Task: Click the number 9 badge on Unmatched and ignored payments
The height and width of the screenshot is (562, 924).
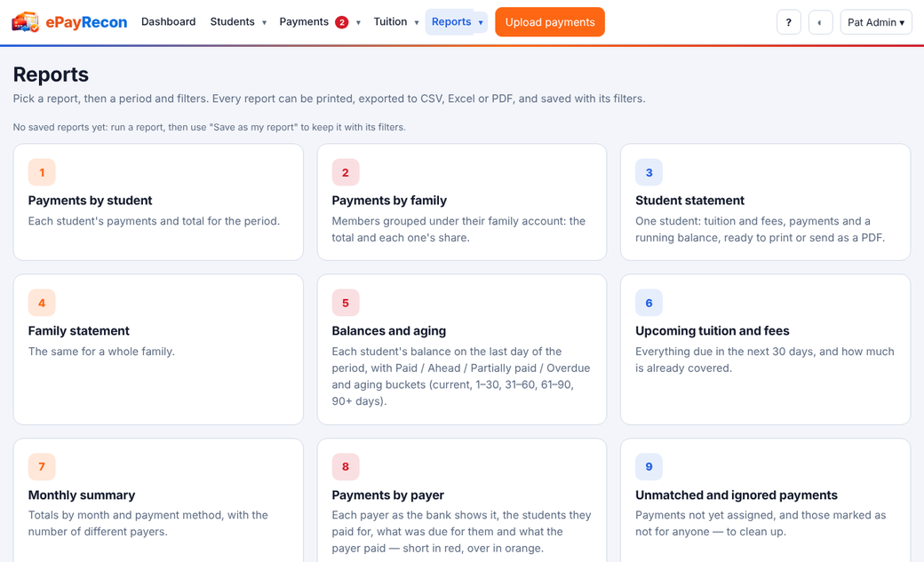Action: [x=649, y=467]
